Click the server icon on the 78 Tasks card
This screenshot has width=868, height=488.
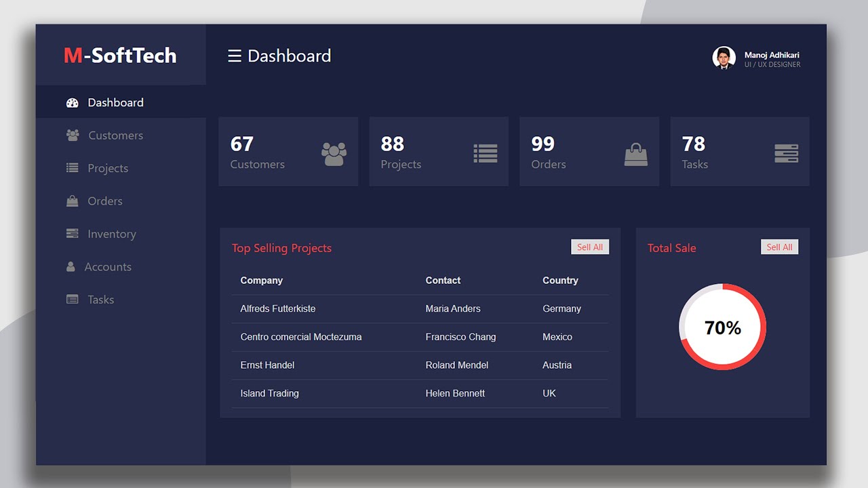(x=787, y=153)
